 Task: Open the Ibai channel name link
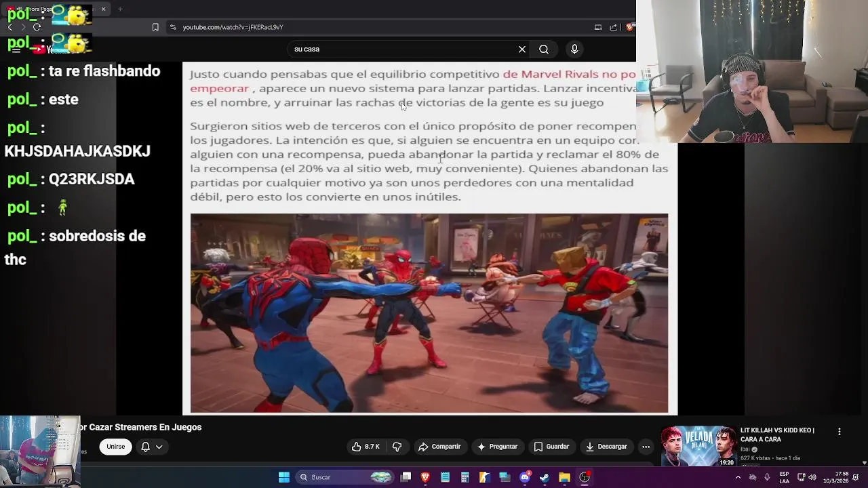click(x=745, y=449)
